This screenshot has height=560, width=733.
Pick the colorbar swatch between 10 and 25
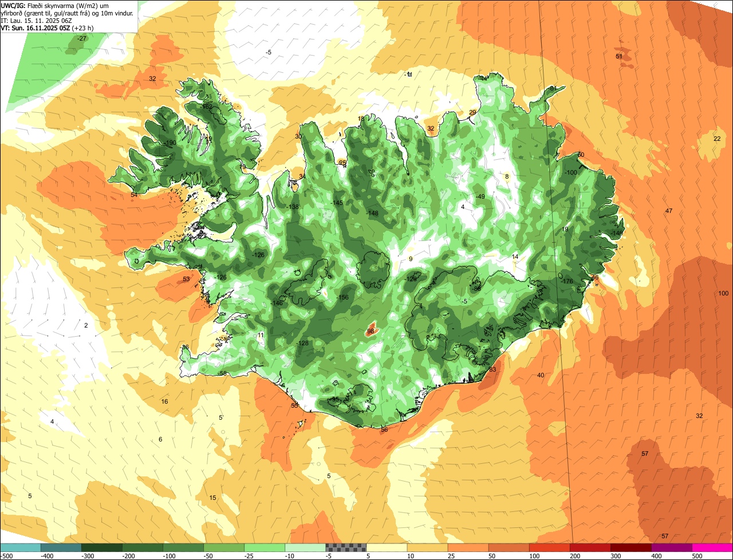(x=427, y=547)
